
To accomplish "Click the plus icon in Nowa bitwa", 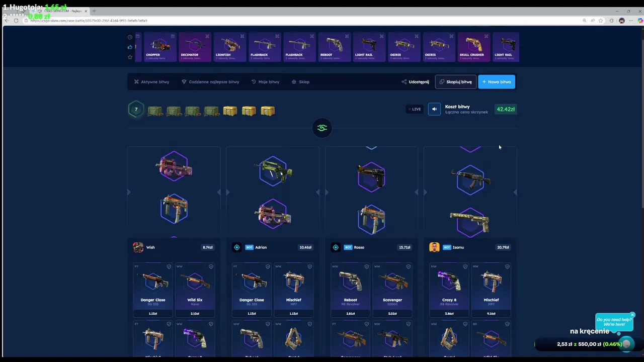I will pyautogui.click(x=484, y=82).
